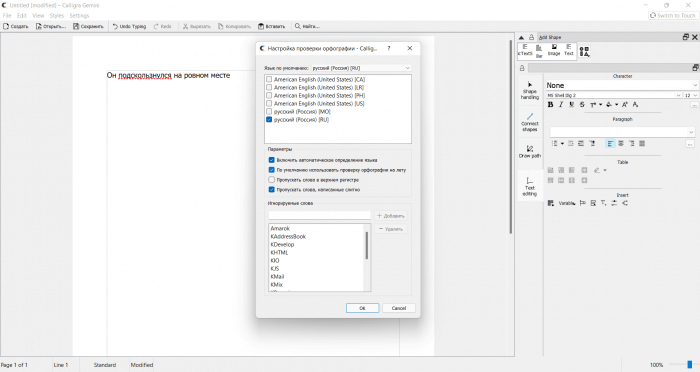Check American English (United States) [US]
The width and height of the screenshot is (700, 372).
[x=269, y=104]
